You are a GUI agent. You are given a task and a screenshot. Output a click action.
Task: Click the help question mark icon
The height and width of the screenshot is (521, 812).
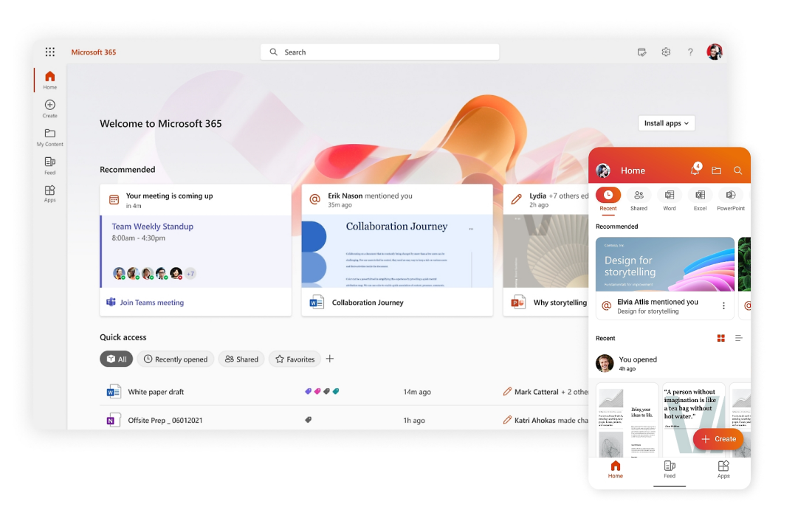click(x=690, y=52)
